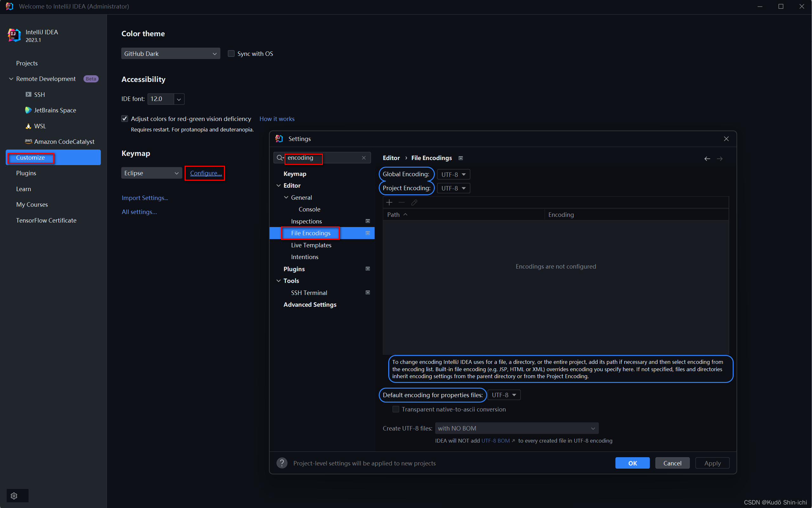Collapse the Editor tree node
Viewport: 812px width, 508px height.
coord(278,185)
